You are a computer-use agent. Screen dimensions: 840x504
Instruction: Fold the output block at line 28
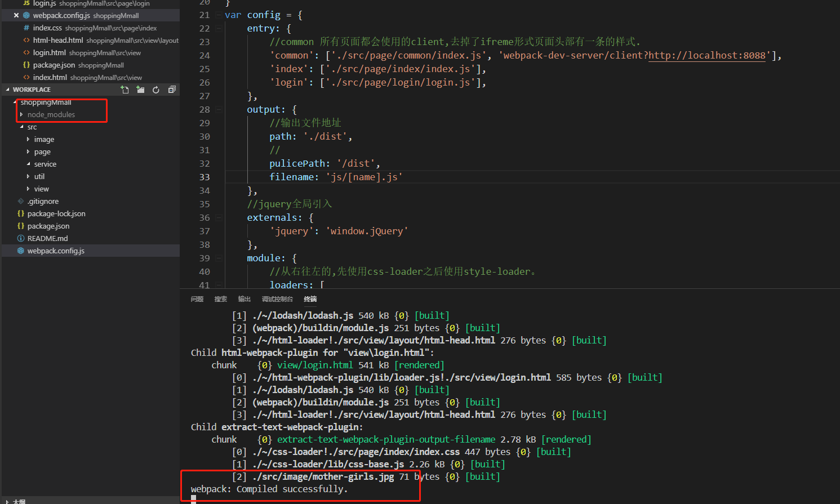coord(219,110)
